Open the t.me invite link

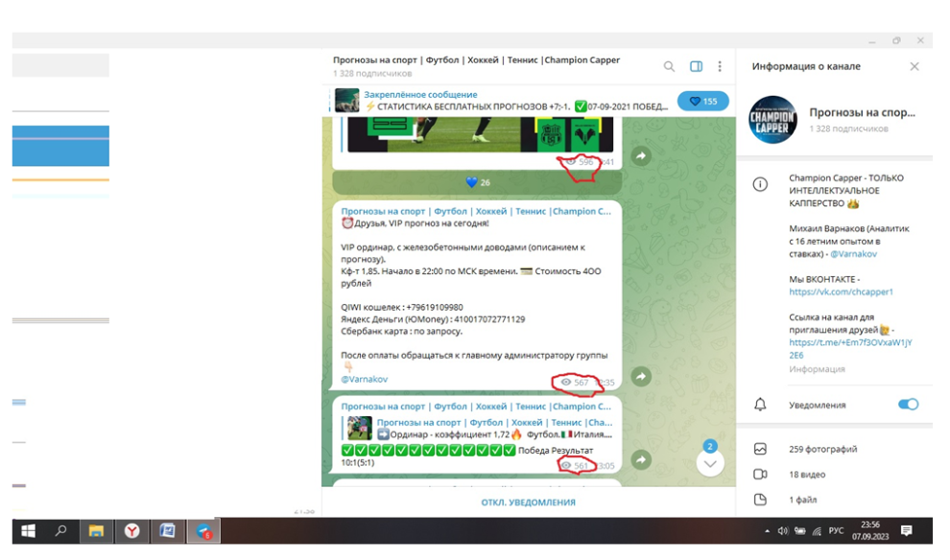point(850,349)
